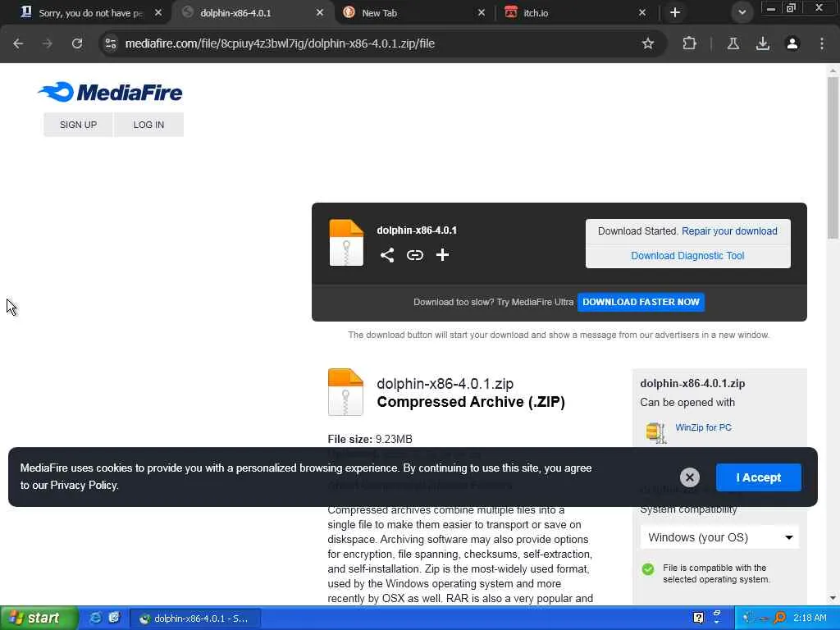Image resolution: width=840 pixels, height=630 pixels.
Task: Open second quick launch icon
Action: pos(113,618)
